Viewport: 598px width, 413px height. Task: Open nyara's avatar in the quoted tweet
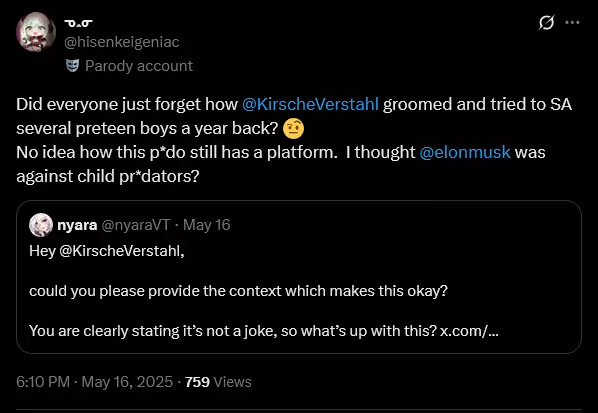pyautogui.click(x=41, y=225)
